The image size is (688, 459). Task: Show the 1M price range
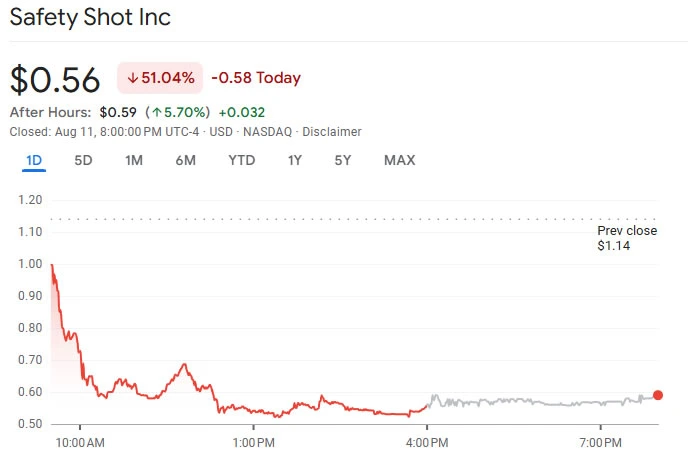(134, 161)
